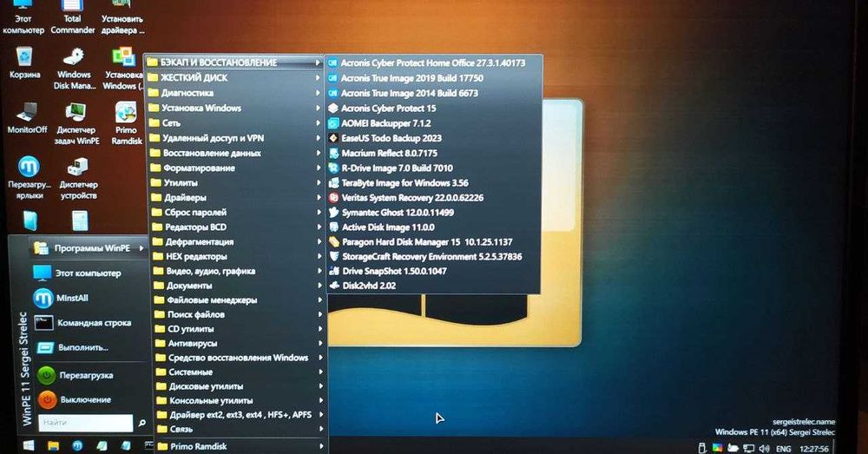This screenshot has width=868, height=454.
Task: Select Видео, аудио, графика menu folder
Action: pyautogui.click(x=238, y=271)
